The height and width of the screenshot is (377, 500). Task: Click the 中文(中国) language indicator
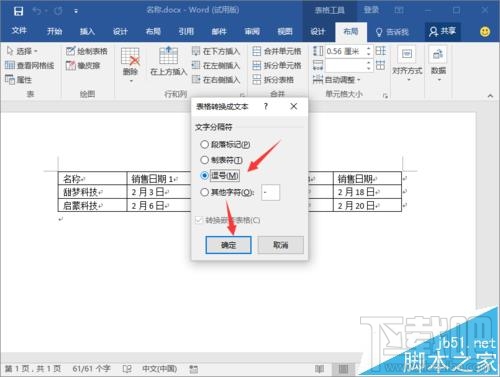159,369
